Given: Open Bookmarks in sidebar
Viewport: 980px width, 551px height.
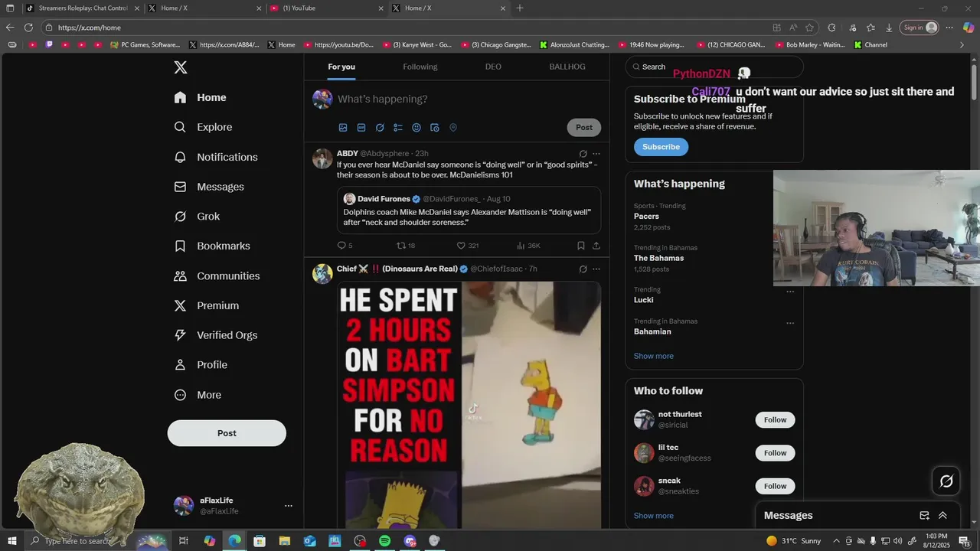Looking at the screenshot, I should point(213,246).
